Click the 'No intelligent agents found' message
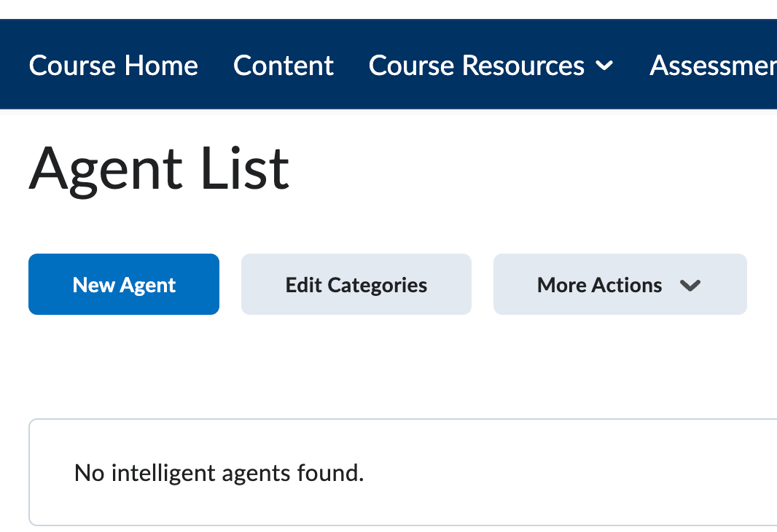The image size is (777, 532). tap(219, 473)
